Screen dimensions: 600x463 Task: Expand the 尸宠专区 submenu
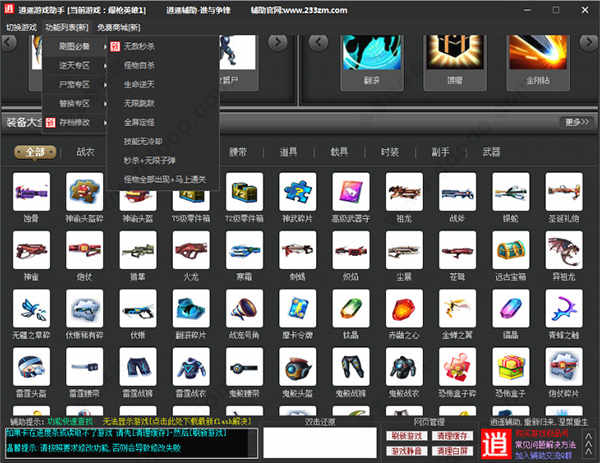coord(74,85)
